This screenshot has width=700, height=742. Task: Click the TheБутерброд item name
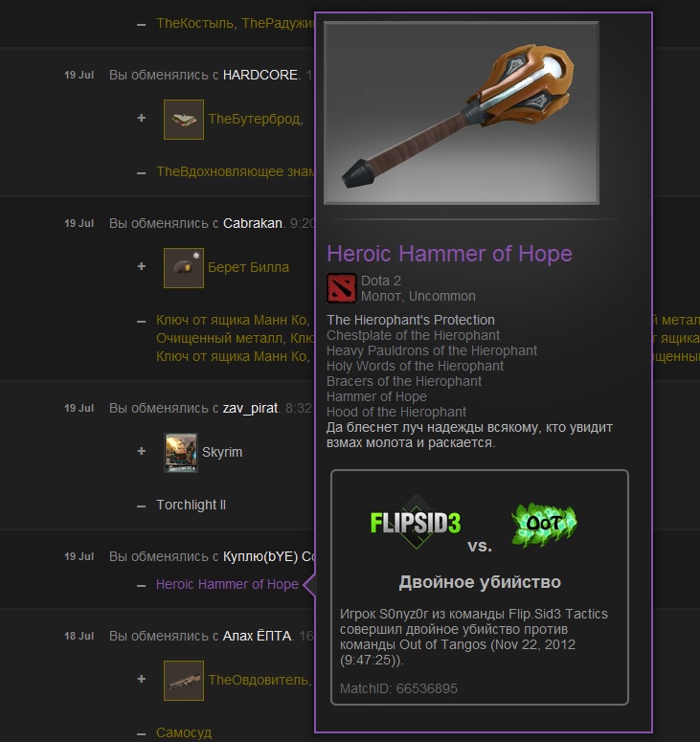(256, 119)
